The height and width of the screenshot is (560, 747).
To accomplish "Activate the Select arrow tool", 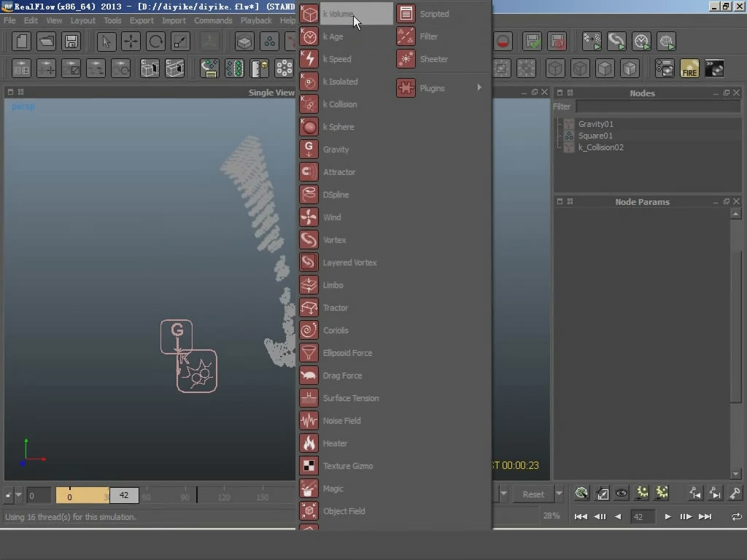I will pyautogui.click(x=107, y=42).
